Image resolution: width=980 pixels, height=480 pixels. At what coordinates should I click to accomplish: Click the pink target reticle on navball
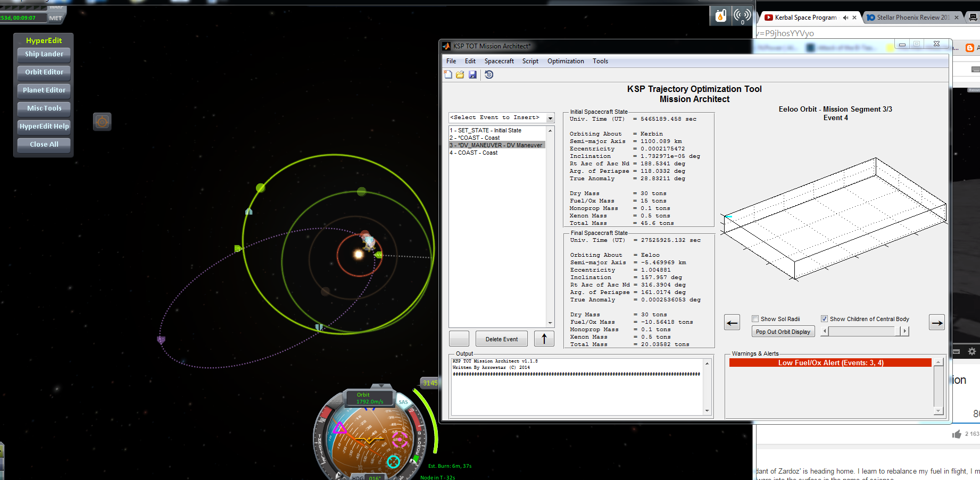pyautogui.click(x=400, y=440)
